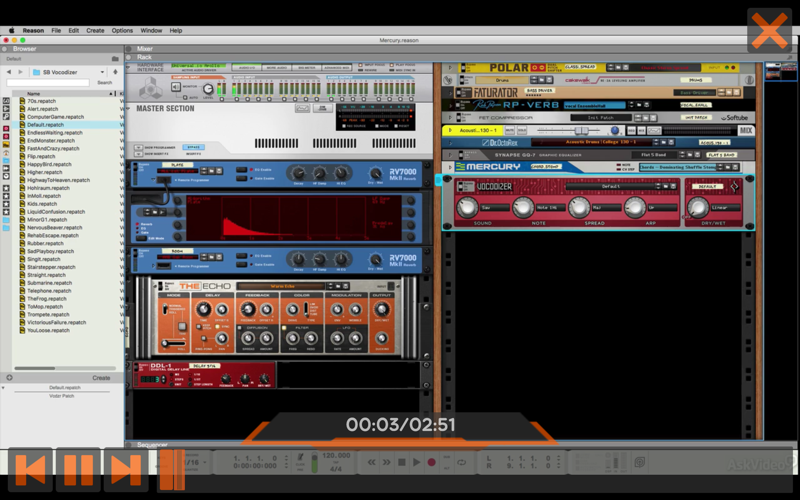Image resolution: width=800 pixels, height=500 pixels.
Task: Save patch on the Vocodizer device
Action: (673, 187)
